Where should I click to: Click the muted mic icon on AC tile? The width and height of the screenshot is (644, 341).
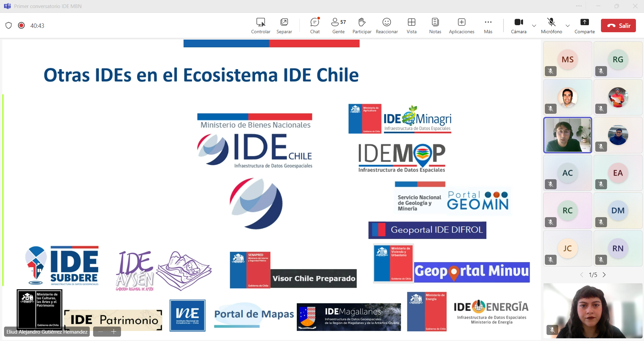551,184
